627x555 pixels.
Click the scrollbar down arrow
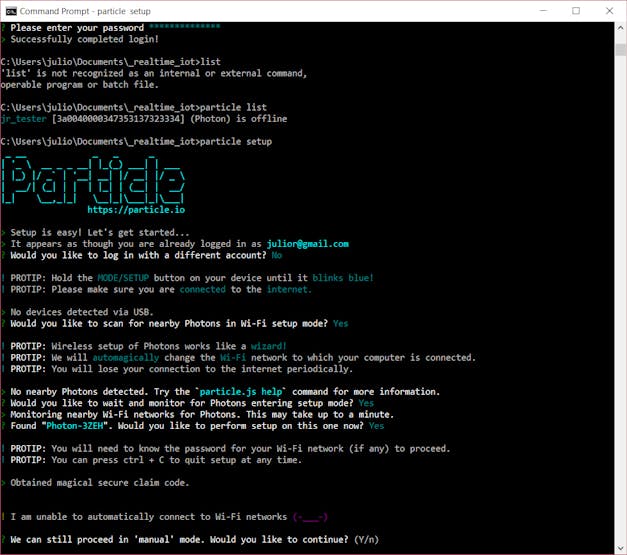620,548
